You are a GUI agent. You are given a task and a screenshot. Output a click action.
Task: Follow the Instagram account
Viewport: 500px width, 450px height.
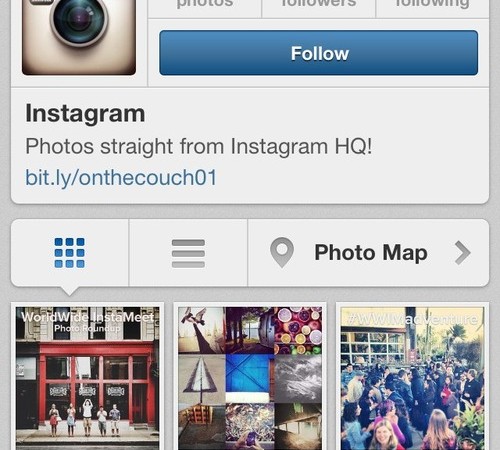319,53
